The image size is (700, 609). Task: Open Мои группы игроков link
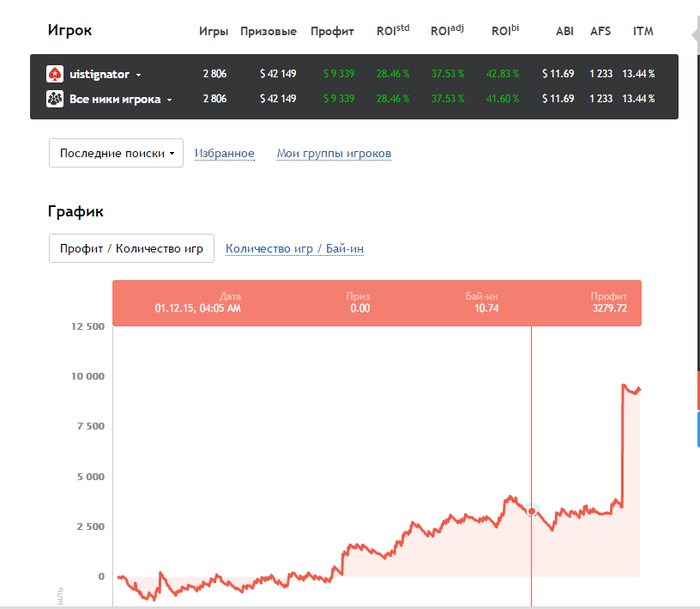(x=334, y=153)
